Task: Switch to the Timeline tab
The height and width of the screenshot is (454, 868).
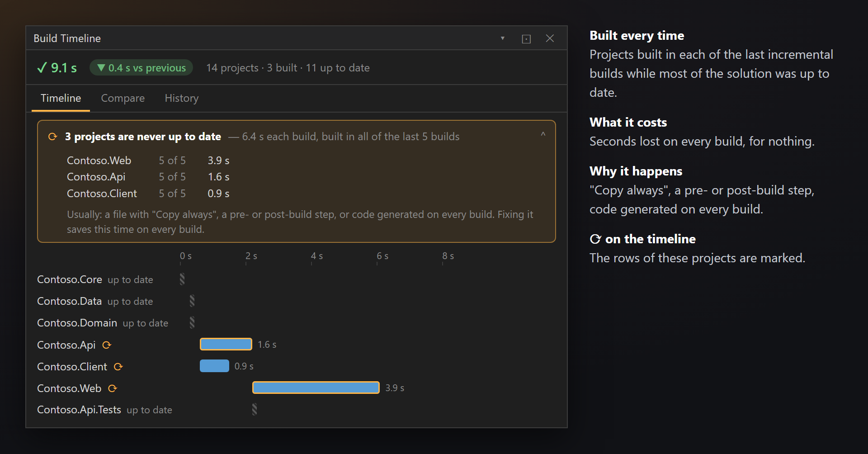Action: (x=61, y=98)
